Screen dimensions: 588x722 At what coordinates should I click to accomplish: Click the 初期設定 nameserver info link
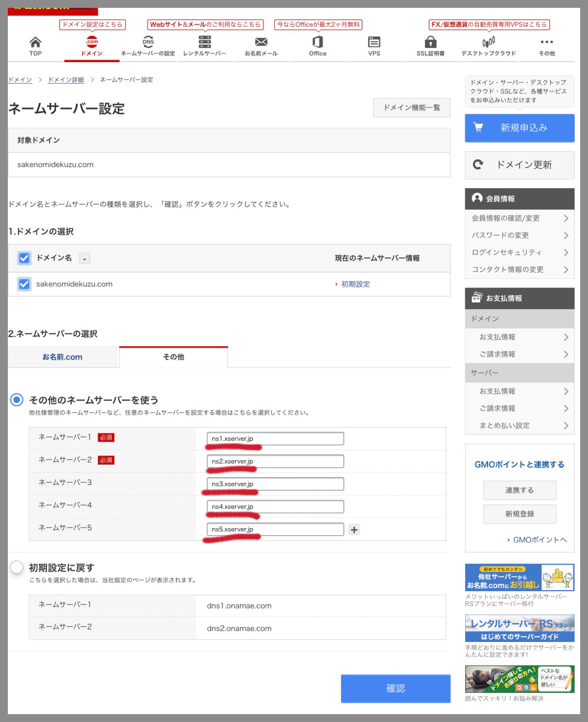[x=355, y=284]
